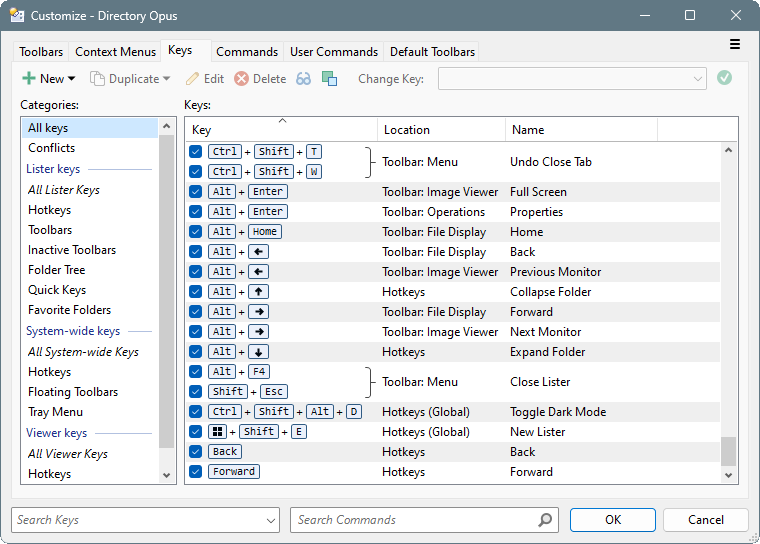The width and height of the screenshot is (760, 544).
Task: Click the up arrow key of Collapse Folder
Action: (x=258, y=291)
